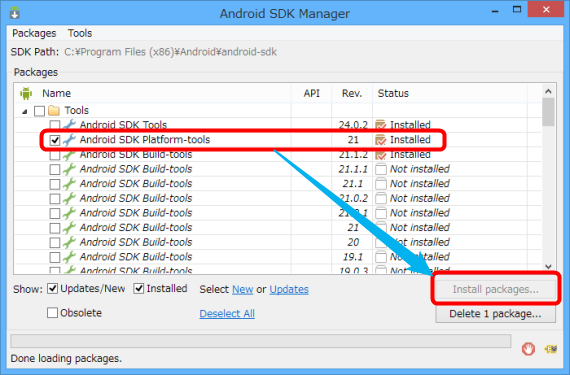Click the revision 19.1 cell
Screen dimensions: 570x375
353,257
